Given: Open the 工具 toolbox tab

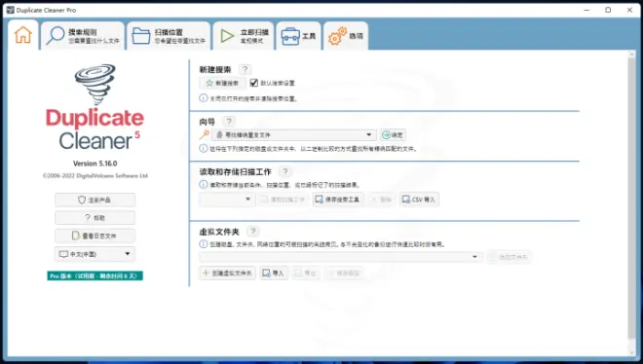Looking at the screenshot, I should pyautogui.click(x=298, y=36).
